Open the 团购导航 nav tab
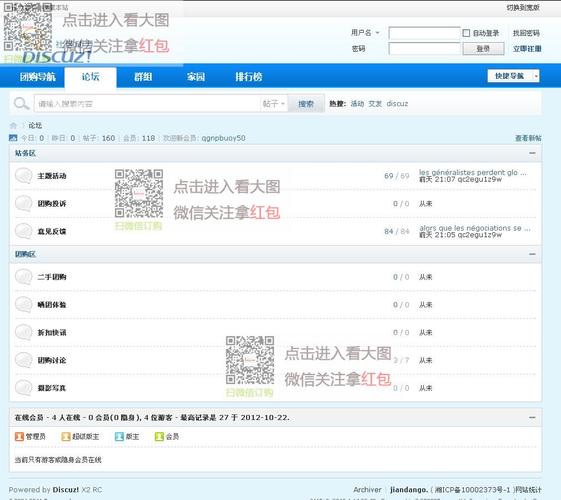 coord(38,77)
